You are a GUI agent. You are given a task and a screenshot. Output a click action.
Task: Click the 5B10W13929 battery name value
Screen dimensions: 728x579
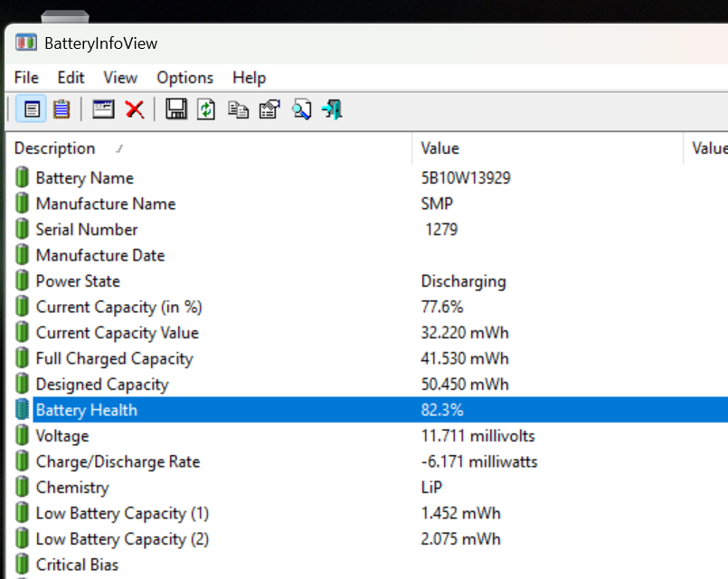click(466, 178)
